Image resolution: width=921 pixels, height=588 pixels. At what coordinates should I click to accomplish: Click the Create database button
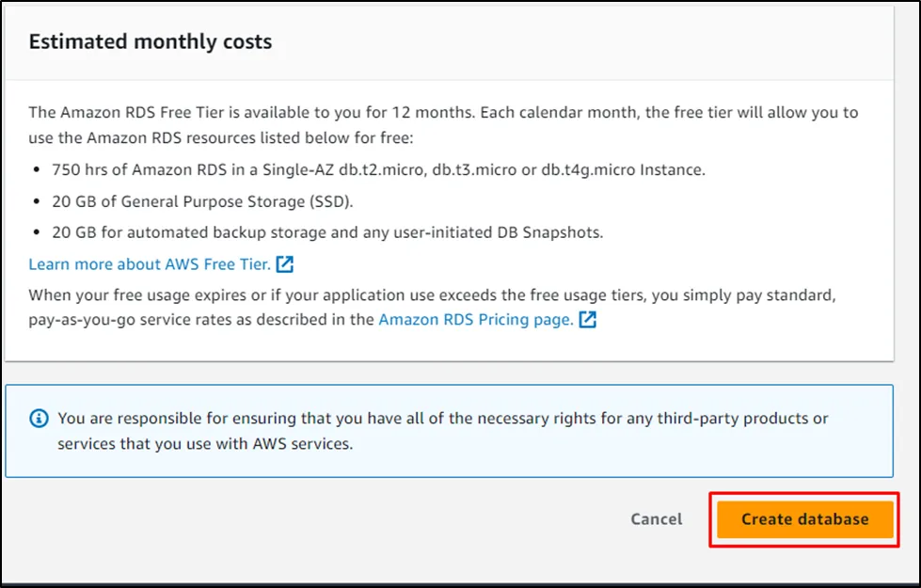(804, 519)
